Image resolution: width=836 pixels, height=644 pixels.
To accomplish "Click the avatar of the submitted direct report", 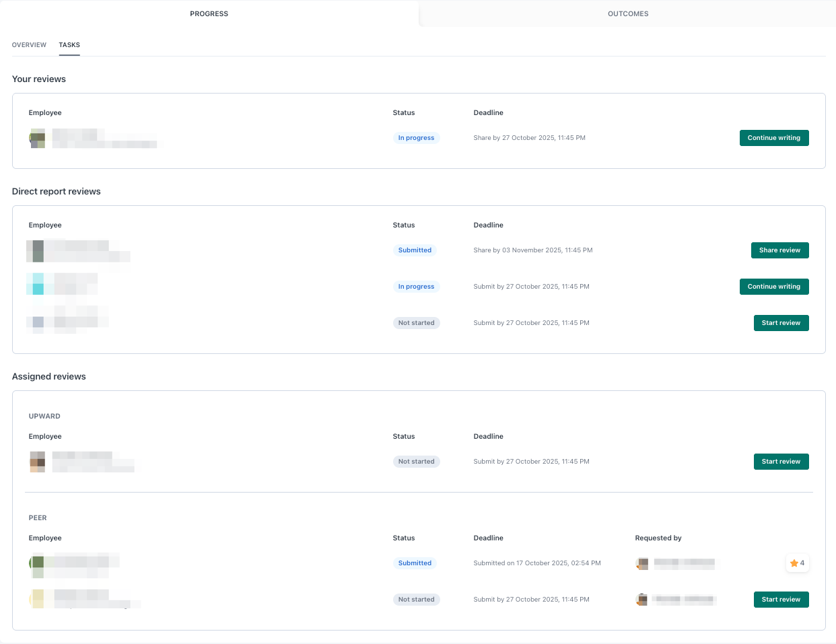I will [x=36, y=251].
